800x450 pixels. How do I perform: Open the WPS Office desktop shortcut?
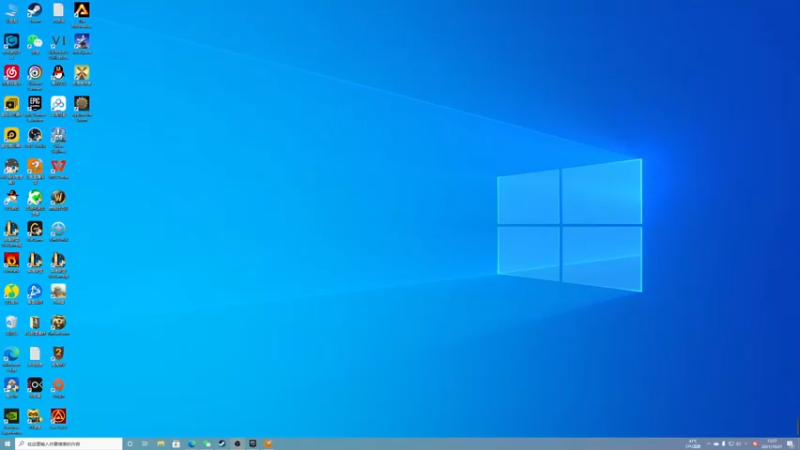point(58,168)
